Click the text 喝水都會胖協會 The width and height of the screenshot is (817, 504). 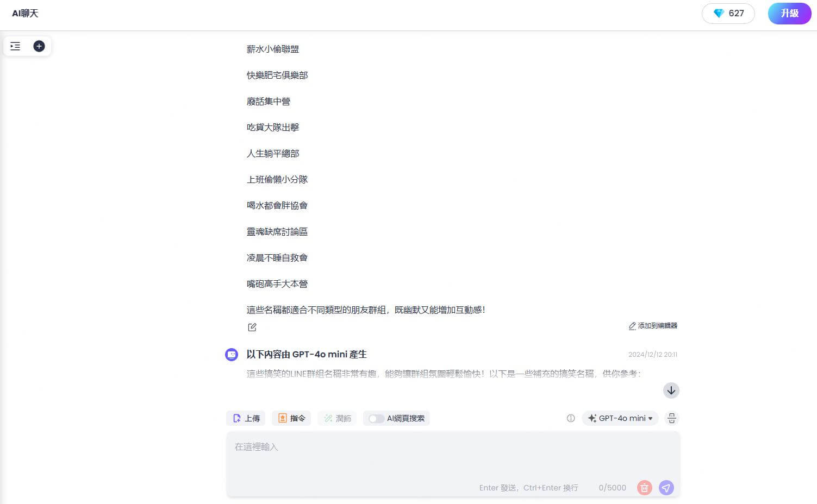(277, 206)
